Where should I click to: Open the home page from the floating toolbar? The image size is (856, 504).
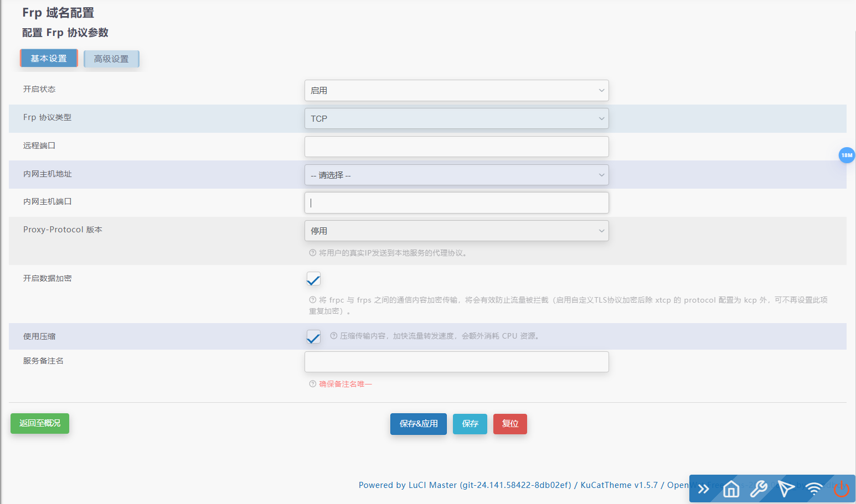(731, 489)
